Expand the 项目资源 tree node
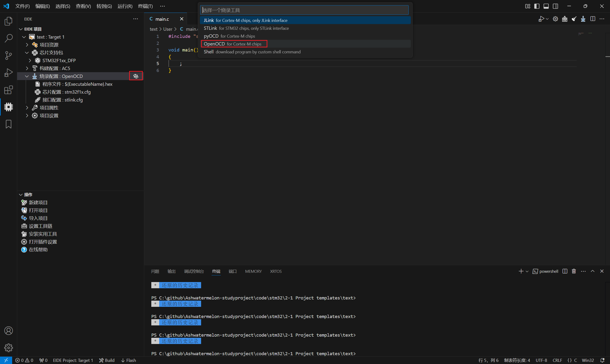 (27, 45)
